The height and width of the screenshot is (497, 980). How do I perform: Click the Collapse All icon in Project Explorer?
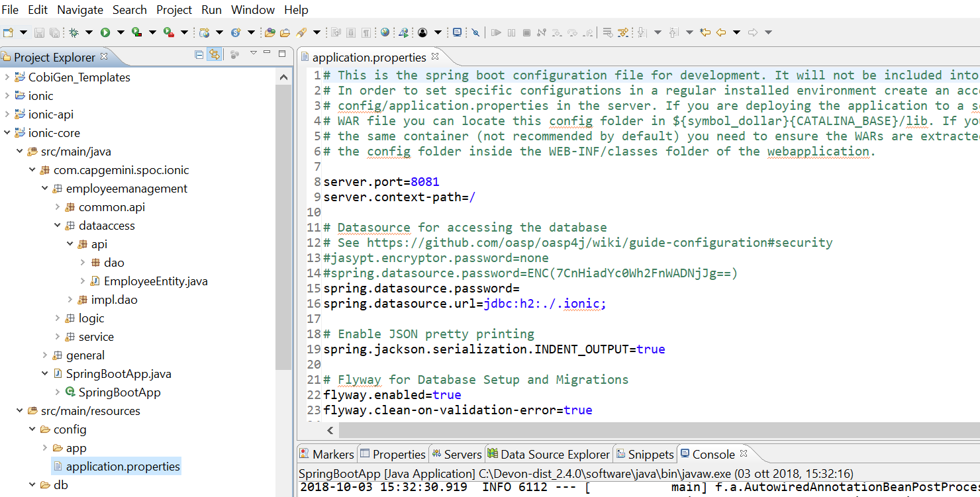tap(199, 55)
